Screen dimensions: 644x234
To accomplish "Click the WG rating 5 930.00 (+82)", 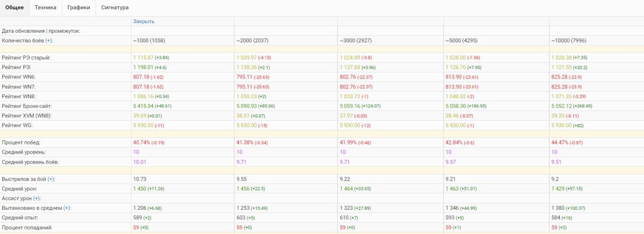I will point(568,126).
